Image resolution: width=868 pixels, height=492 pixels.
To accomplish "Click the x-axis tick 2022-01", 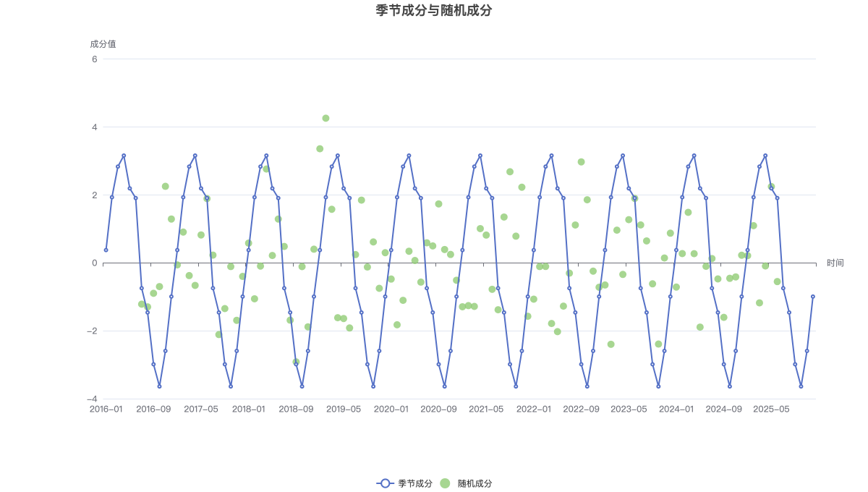I will [x=534, y=409].
